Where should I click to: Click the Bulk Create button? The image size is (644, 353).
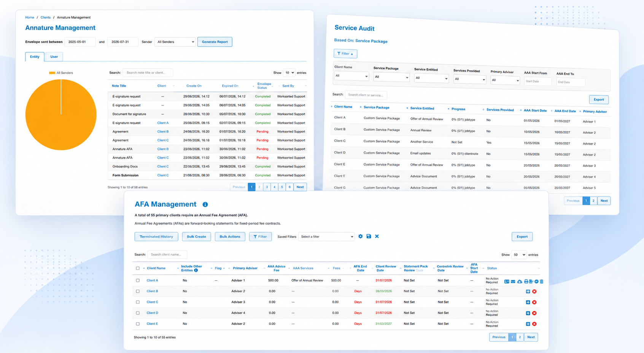coord(196,237)
